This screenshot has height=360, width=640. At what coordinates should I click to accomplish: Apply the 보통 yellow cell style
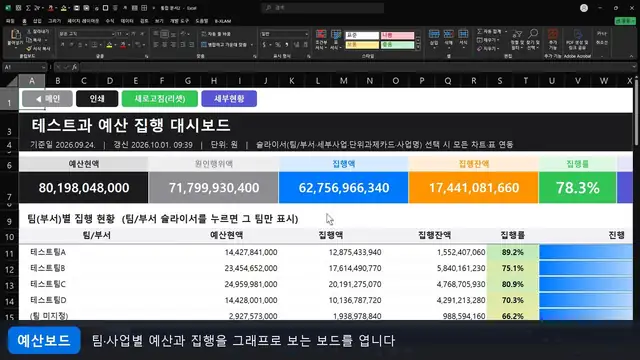pyautogui.click(x=362, y=45)
